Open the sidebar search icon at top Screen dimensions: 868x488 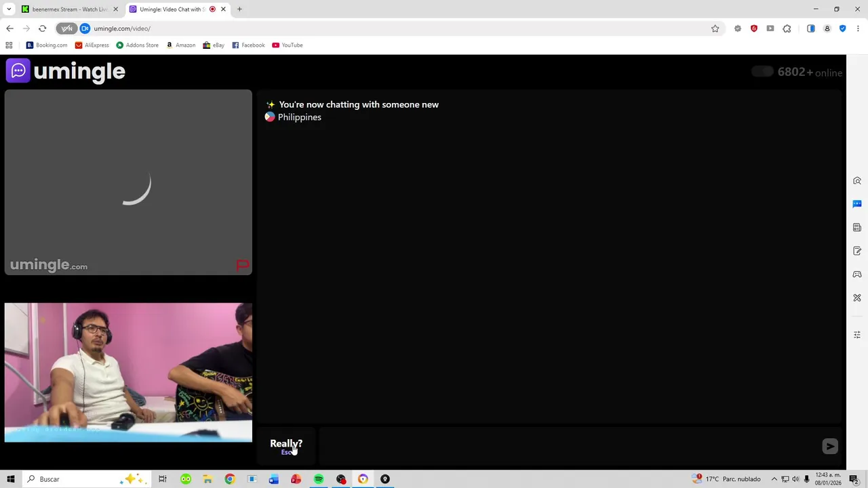[857, 181]
